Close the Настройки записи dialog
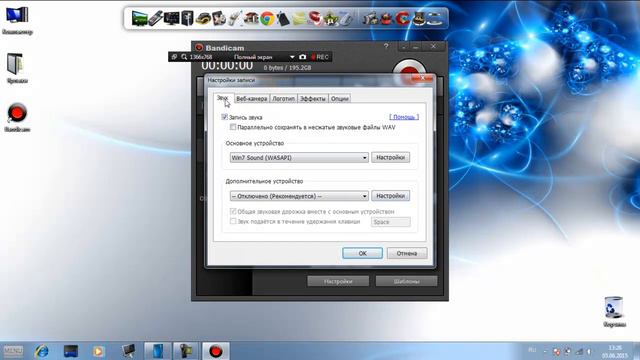This screenshot has width=640, height=360. point(422,78)
